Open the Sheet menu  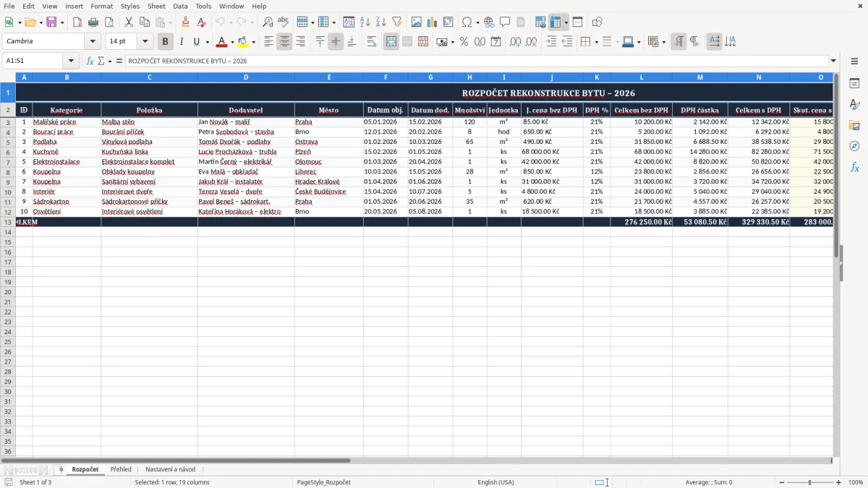156,6
